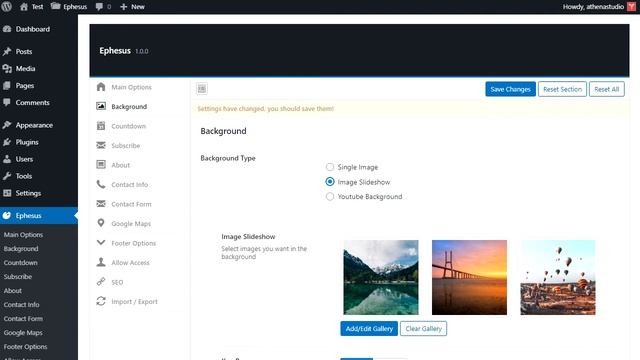Open the Countdown submenu link in the sidebar

click(x=20, y=262)
